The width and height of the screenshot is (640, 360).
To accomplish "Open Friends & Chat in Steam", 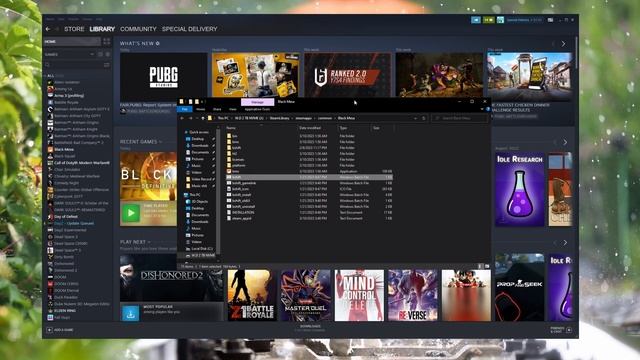I will 561,329.
